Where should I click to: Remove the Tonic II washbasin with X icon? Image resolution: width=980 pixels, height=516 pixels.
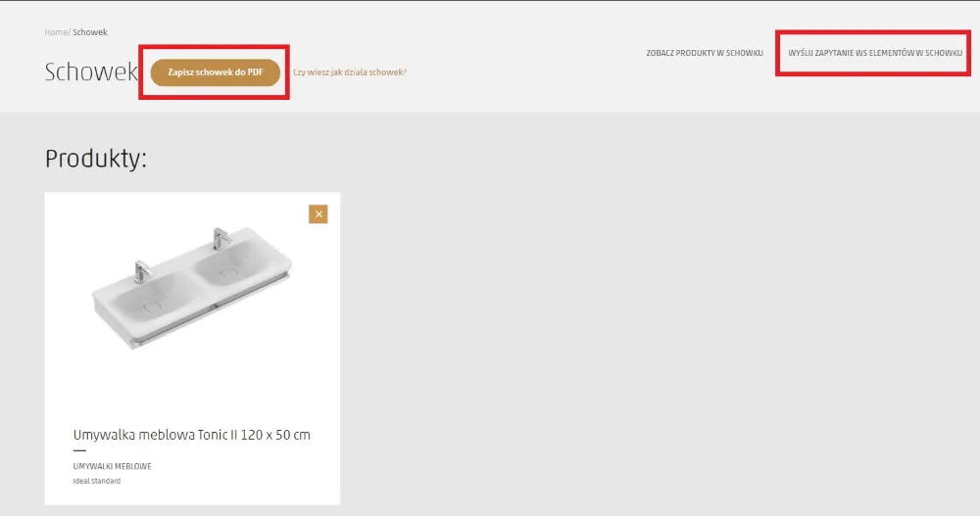pos(318,214)
